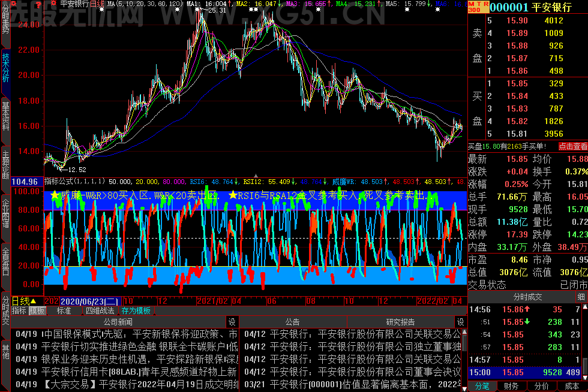The width and height of the screenshot is (588, 392).
Task: Click the 2021/02 marker on the time axis
Action: click(212, 301)
